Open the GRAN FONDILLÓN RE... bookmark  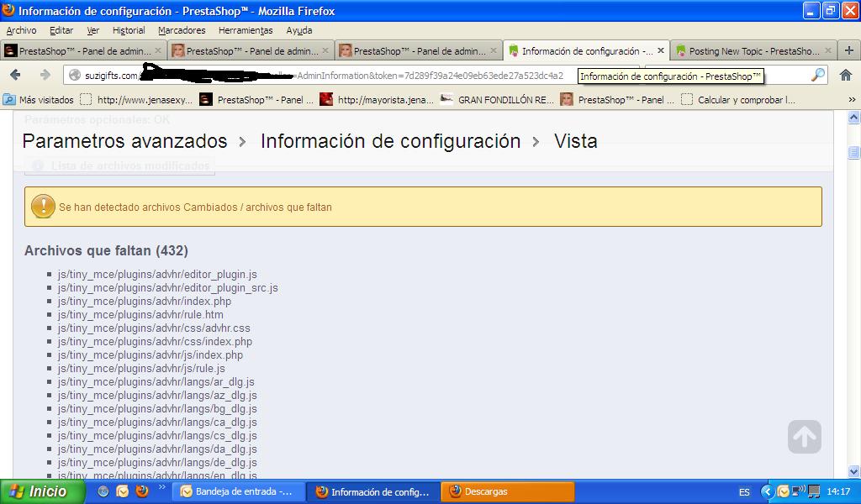point(498,100)
